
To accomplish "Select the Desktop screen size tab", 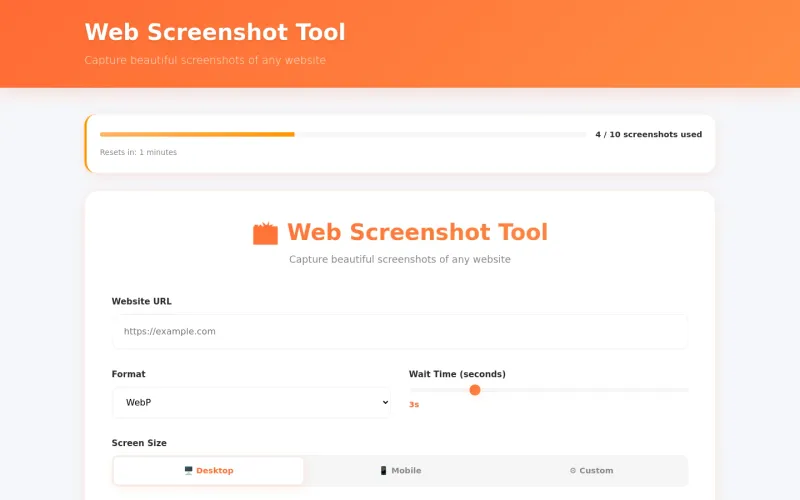I will (x=208, y=470).
